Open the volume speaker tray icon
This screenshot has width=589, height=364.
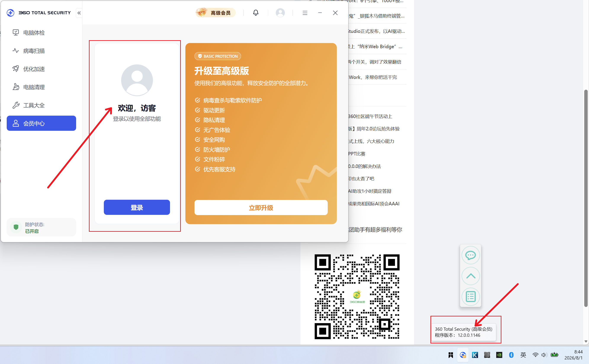(x=544, y=355)
